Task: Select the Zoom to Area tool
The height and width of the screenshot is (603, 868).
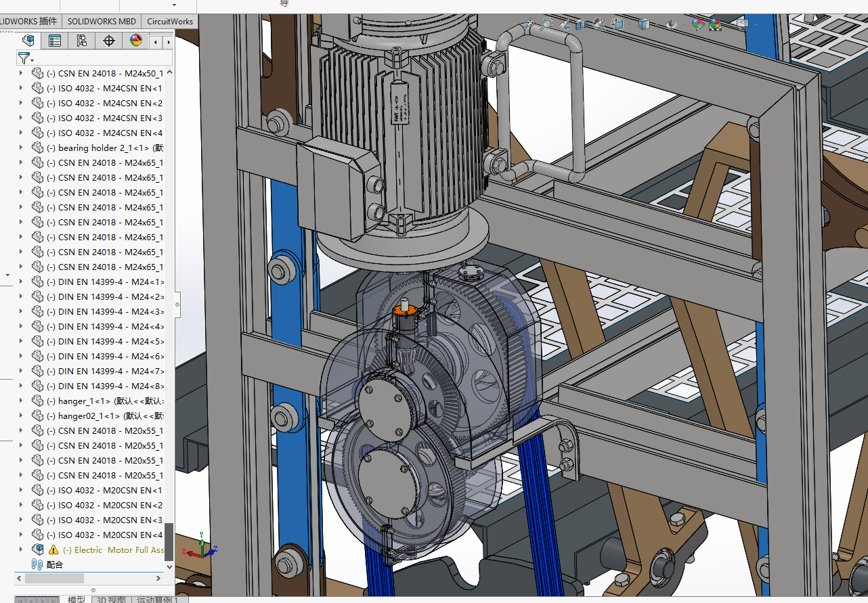Action: tap(546, 26)
